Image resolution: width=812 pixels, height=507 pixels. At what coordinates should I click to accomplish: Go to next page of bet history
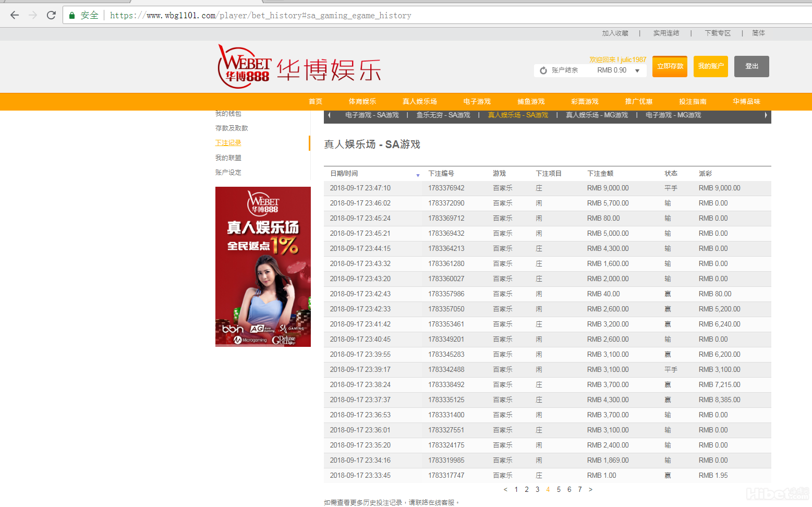tap(590, 490)
